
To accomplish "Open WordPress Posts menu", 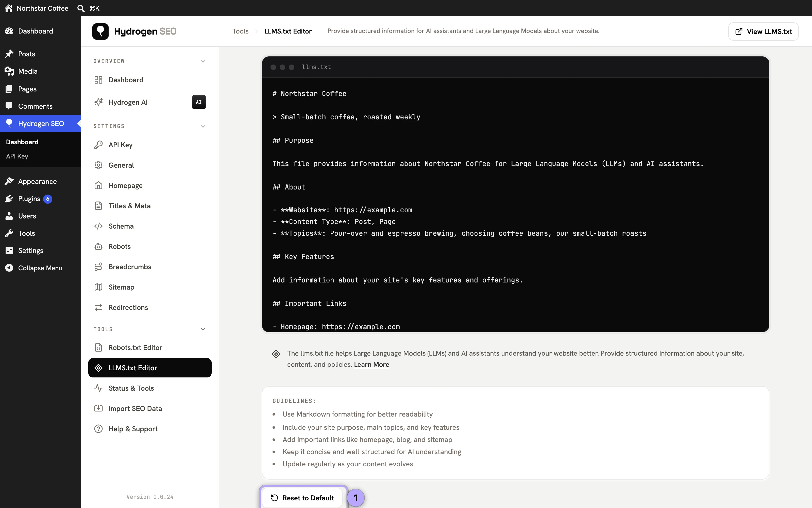I will click(x=41, y=54).
